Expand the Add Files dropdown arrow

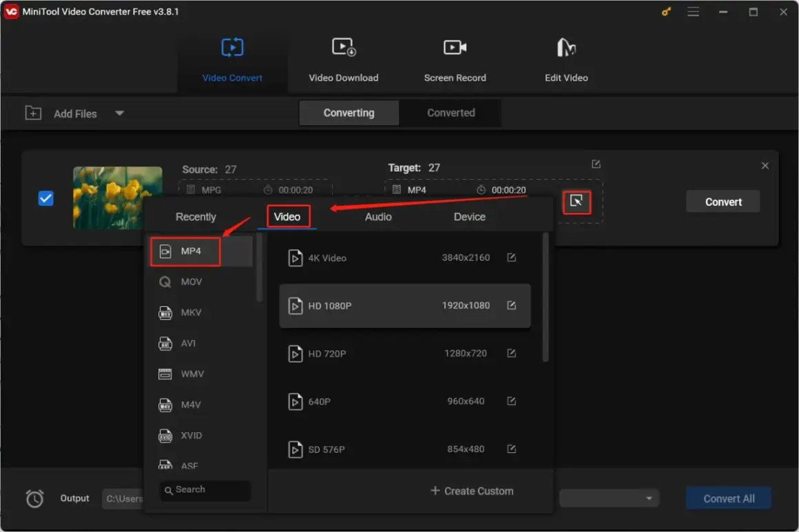tap(119, 113)
